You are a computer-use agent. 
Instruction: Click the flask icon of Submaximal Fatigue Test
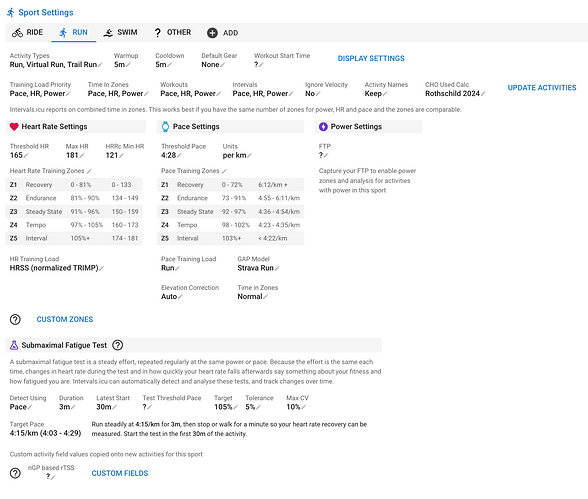click(x=14, y=345)
